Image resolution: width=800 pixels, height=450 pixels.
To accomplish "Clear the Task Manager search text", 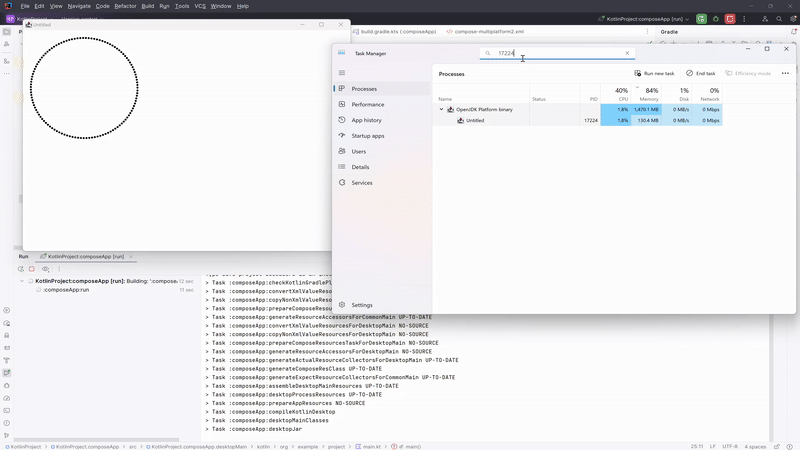I will (x=627, y=53).
